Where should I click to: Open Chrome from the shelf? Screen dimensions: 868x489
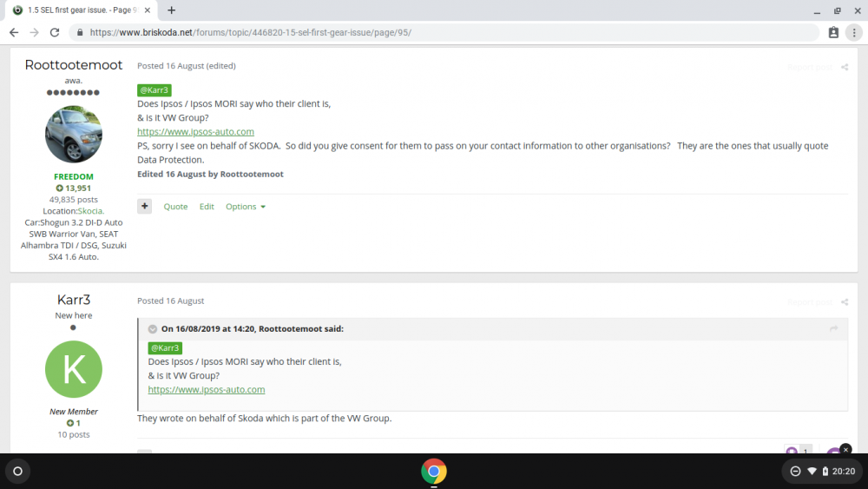click(433, 472)
